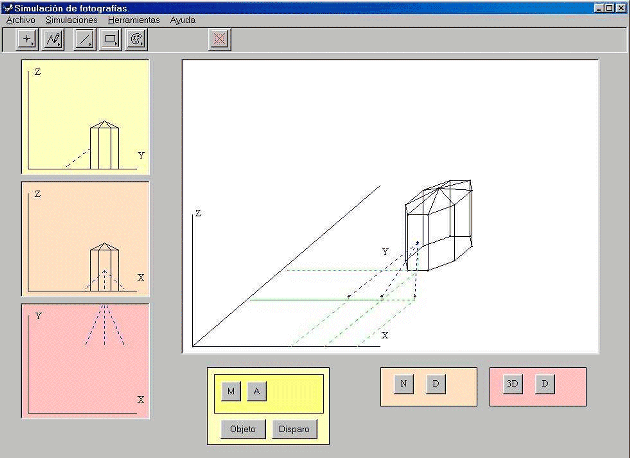
Task: Select the pink Y-X projection view
Action: pyautogui.click(x=86, y=361)
